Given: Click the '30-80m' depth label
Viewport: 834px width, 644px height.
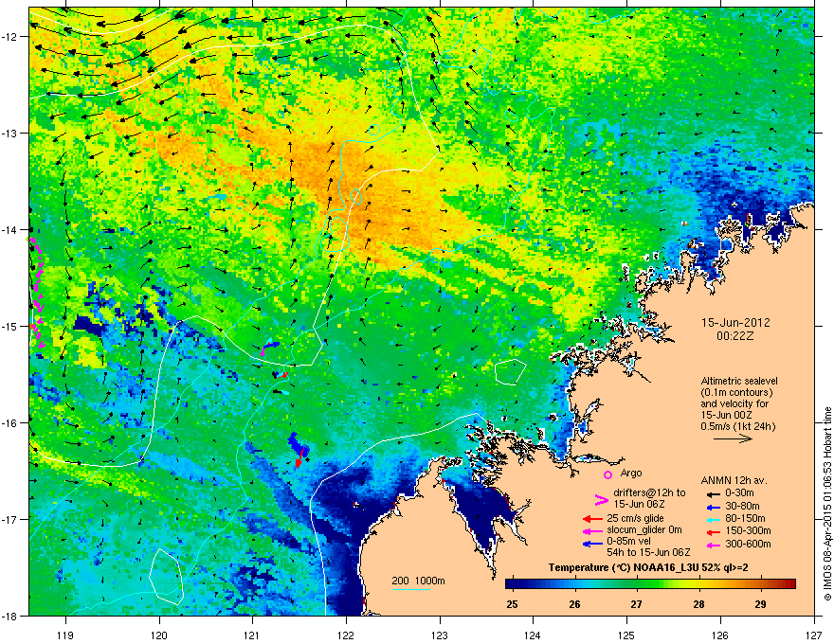Looking at the screenshot, I should [742, 506].
